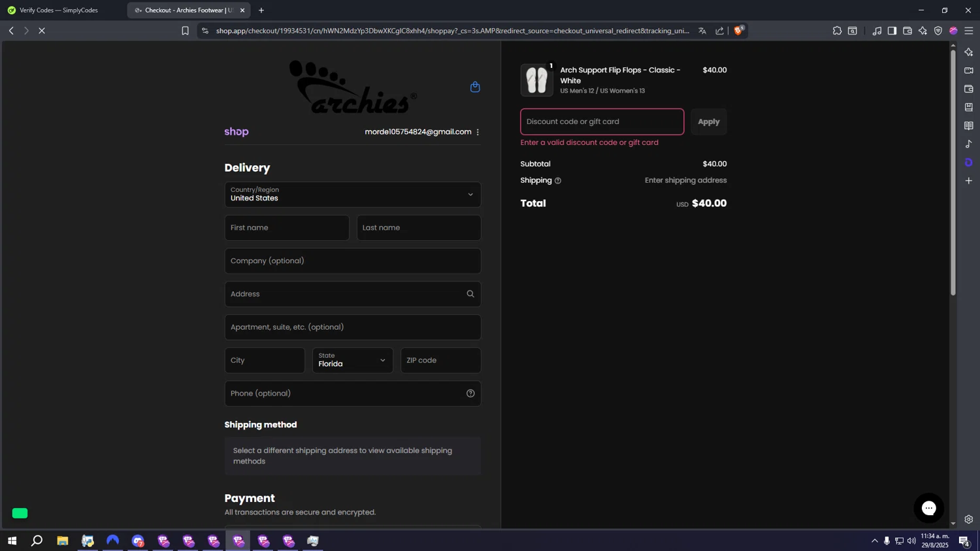Image resolution: width=980 pixels, height=551 pixels.
Task: Open Brave Shields lion icon
Action: [738, 31]
